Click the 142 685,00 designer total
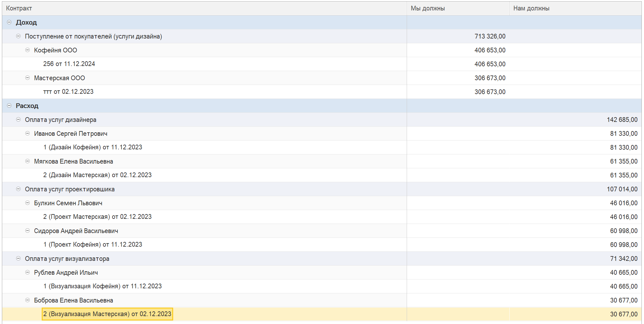This screenshot has height=324, width=644. click(x=622, y=120)
